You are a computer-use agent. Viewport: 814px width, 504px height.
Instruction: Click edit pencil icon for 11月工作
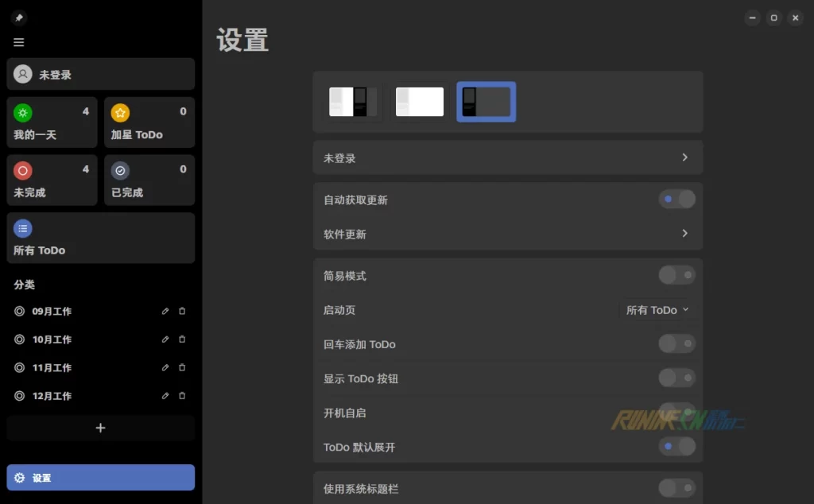click(x=165, y=368)
